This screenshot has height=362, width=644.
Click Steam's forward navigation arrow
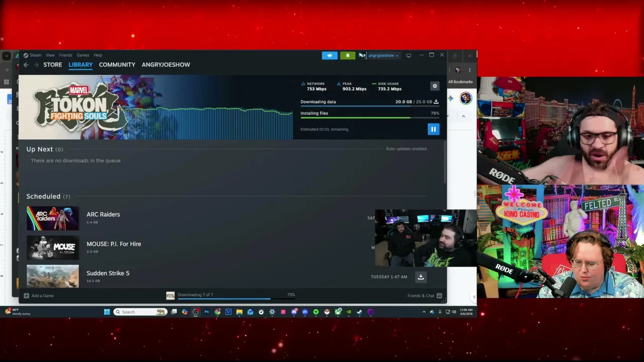pyautogui.click(x=37, y=65)
